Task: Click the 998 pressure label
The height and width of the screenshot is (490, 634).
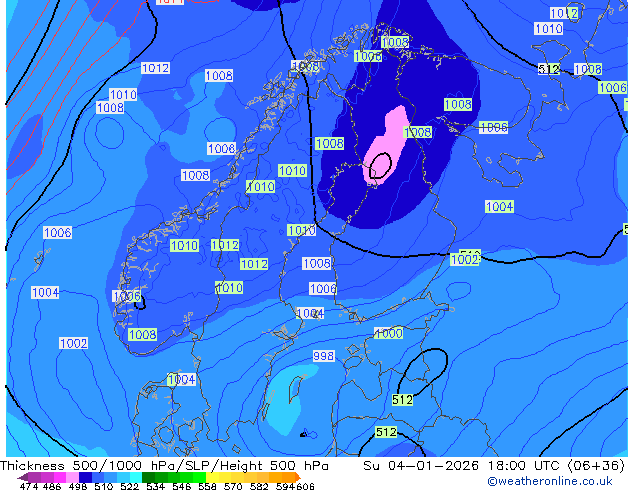Action: [323, 356]
